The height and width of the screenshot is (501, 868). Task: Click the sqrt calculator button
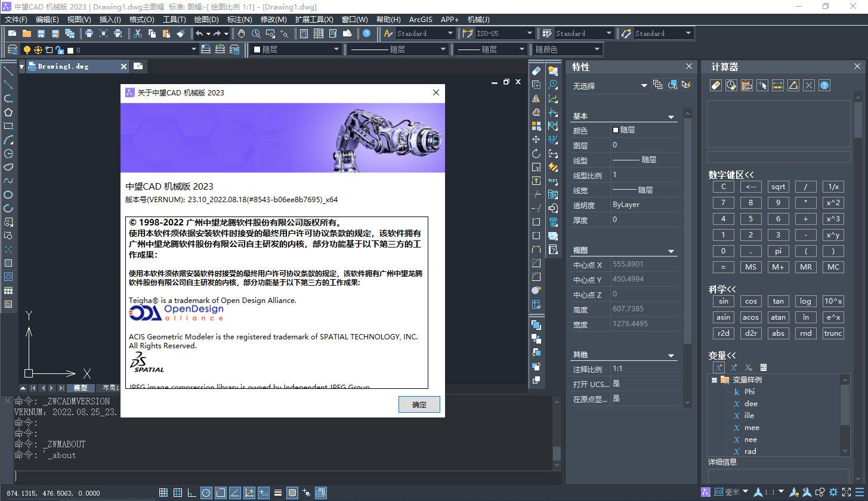tap(778, 187)
